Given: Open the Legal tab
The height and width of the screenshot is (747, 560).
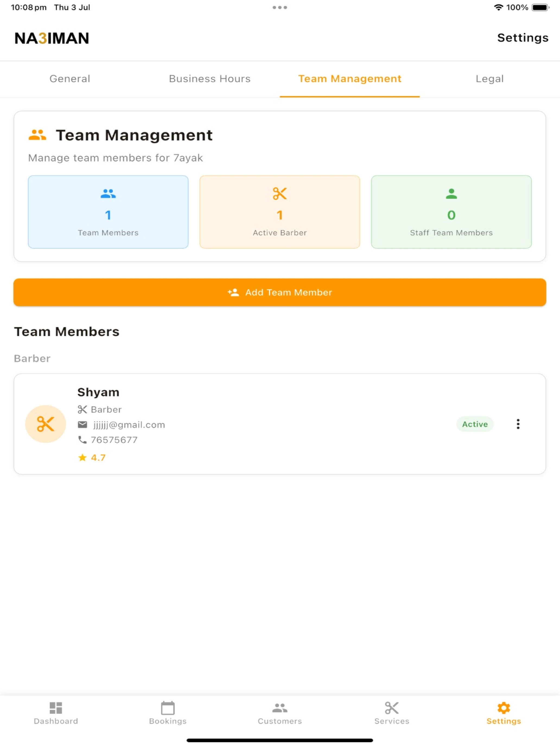Looking at the screenshot, I should point(489,79).
